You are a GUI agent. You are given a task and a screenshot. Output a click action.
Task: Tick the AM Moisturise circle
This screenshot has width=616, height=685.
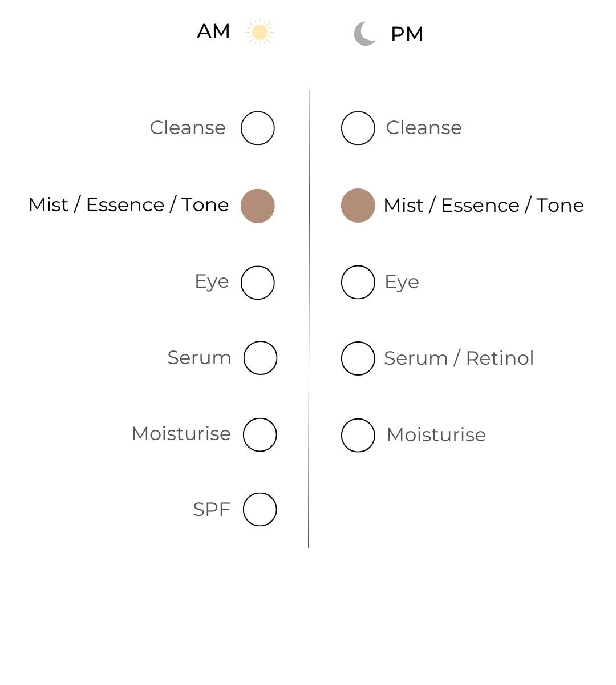pyautogui.click(x=260, y=434)
